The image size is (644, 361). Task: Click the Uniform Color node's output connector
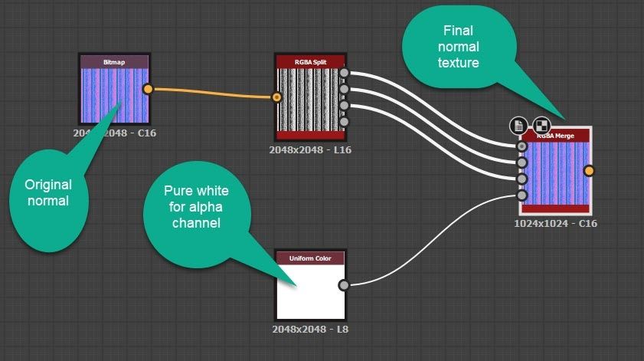coord(344,285)
